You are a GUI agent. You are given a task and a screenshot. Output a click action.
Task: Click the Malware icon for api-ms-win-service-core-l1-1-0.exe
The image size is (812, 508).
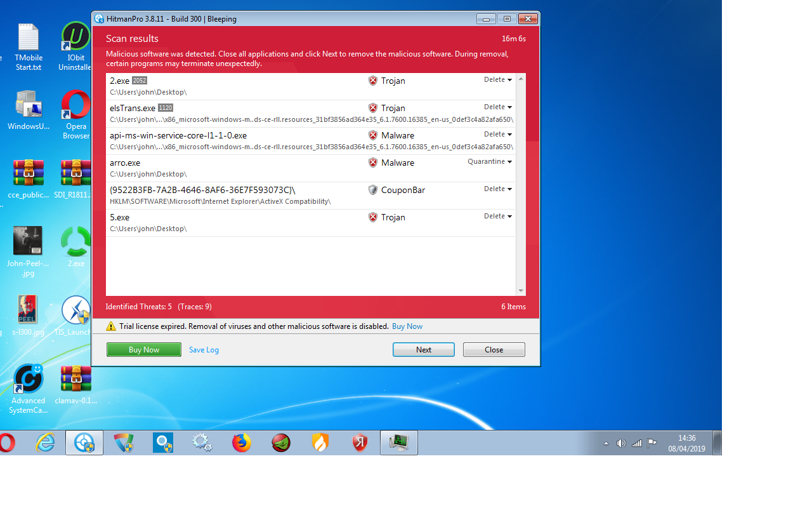click(373, 135)
